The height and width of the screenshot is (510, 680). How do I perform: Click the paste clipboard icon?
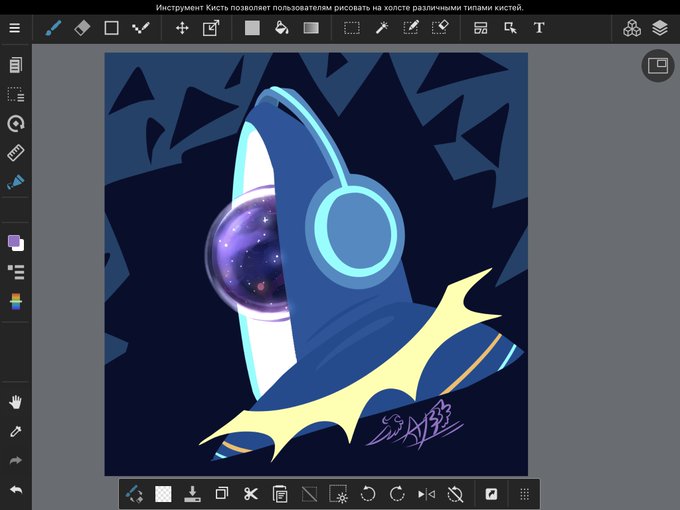(280, 494)
